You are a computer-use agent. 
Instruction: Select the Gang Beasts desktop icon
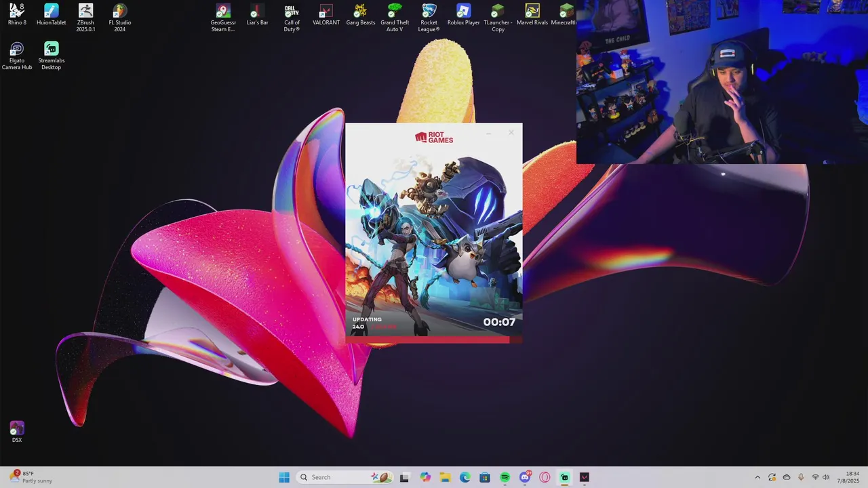361,14
